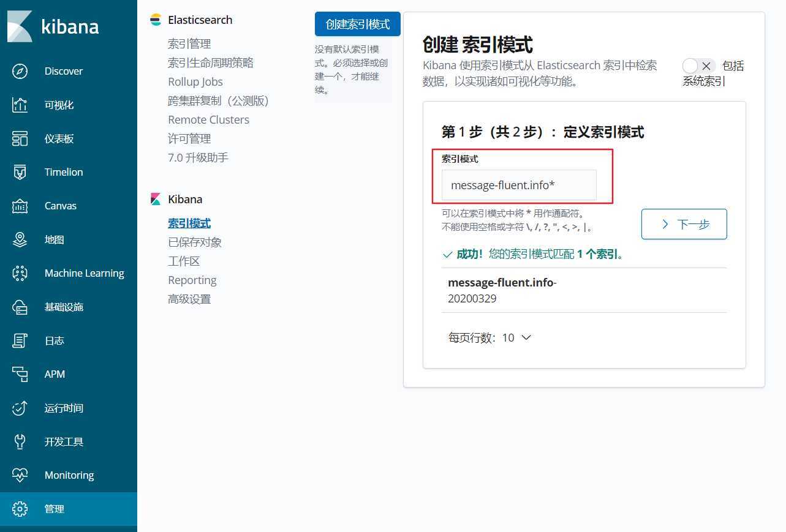
Task: Click the Kibana logo icon
Action: click(x=20, y=26)
